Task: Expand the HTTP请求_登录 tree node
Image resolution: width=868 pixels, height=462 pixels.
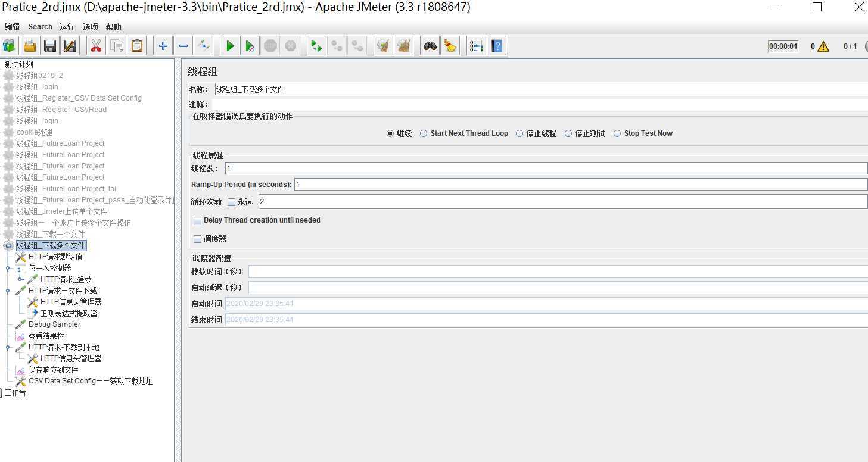Action: pyautogui.click(x=20, y=279)
